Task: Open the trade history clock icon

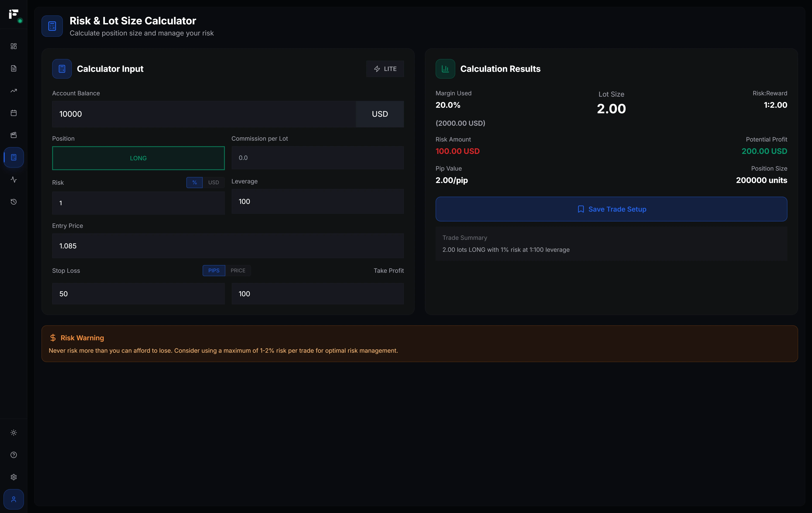Action: [x=13, y=202]
